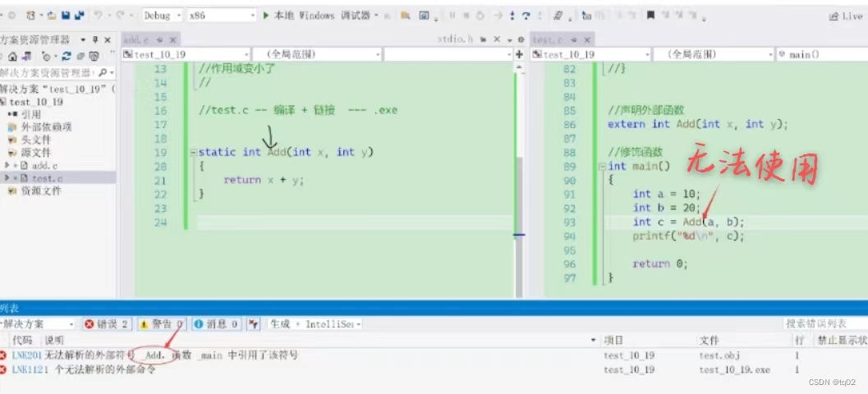Toggle the 警告 0 warnings filter
The image size is (868, 394).
tap(162, 324)
